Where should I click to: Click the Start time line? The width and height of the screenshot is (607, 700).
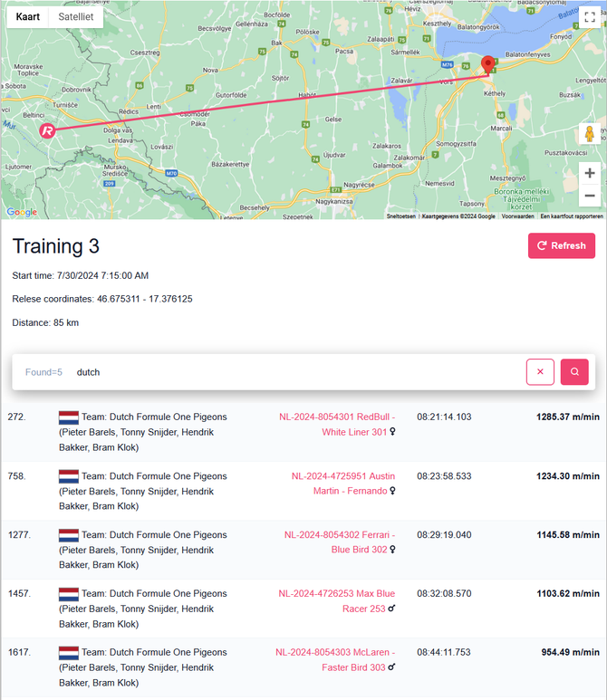point(81,276)
